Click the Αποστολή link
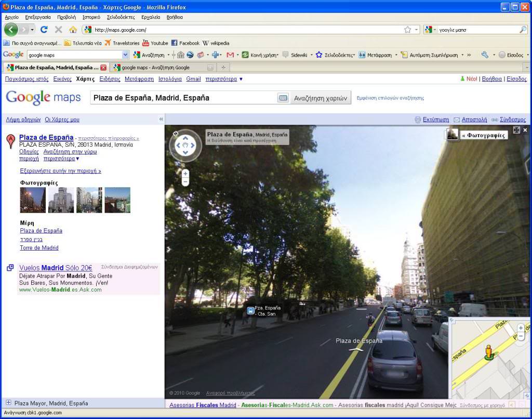This screenshot has width=532, height=419. (x=474, y=120)
